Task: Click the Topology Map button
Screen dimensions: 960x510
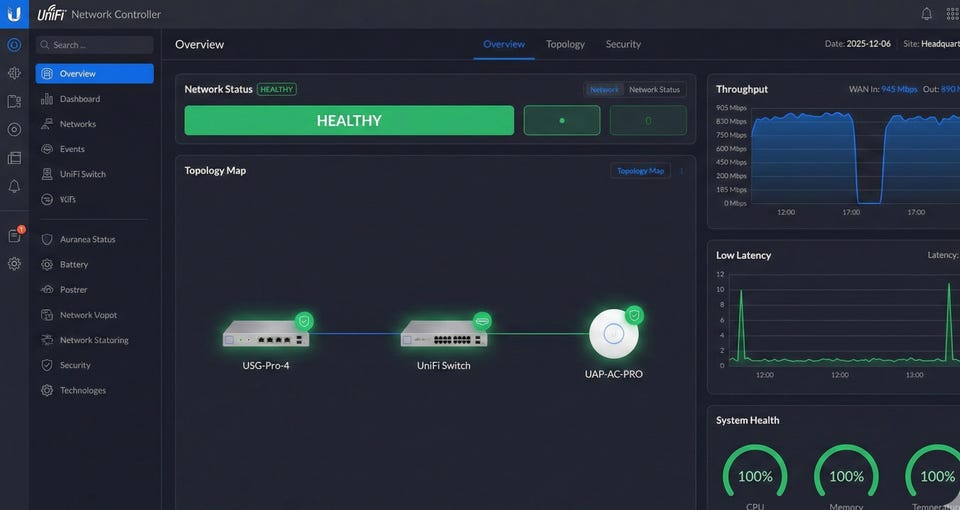Action: pos(640,171)
